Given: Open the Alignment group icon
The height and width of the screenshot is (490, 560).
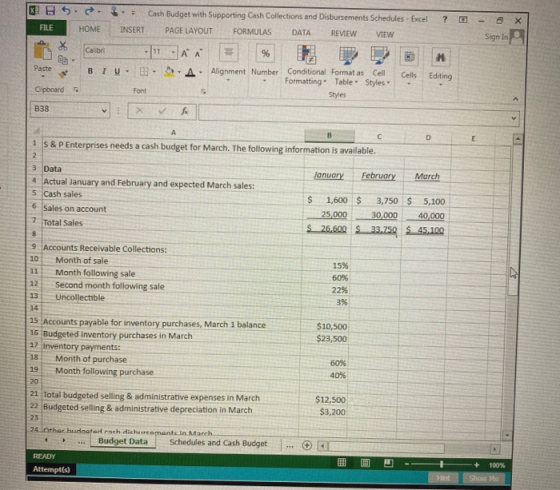Looking at the screenshot, I should coord(229,52).
